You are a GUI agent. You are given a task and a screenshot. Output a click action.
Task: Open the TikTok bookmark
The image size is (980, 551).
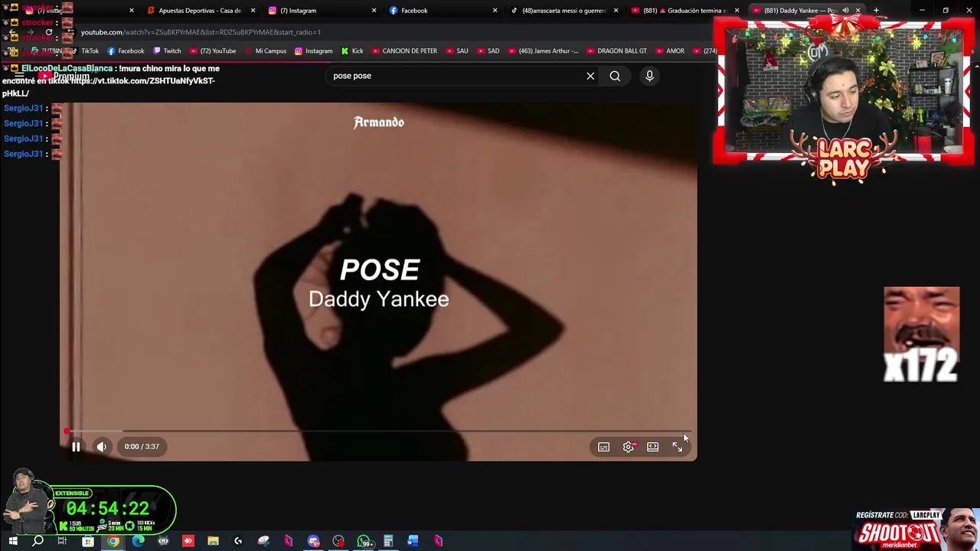tap(84, 51)
